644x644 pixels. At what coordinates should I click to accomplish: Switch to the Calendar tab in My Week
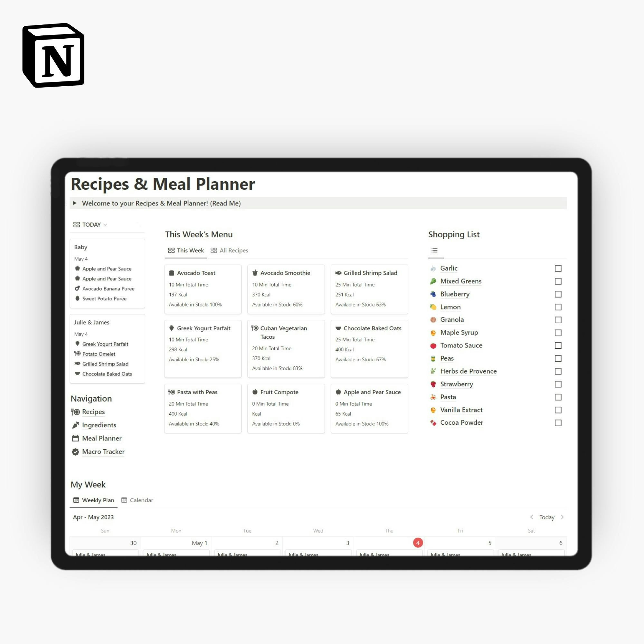(x=140, y=500)
